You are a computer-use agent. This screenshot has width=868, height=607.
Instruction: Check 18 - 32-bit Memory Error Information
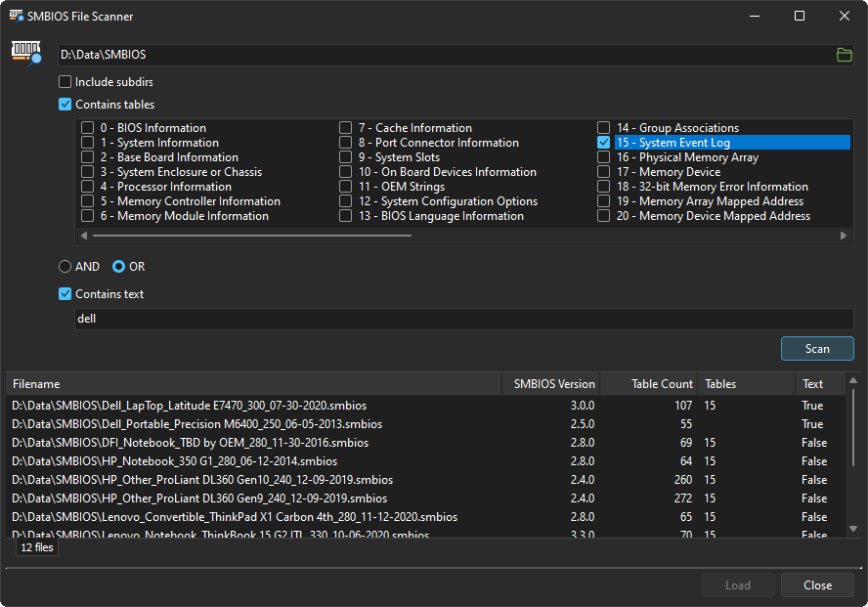coord(603,187)
